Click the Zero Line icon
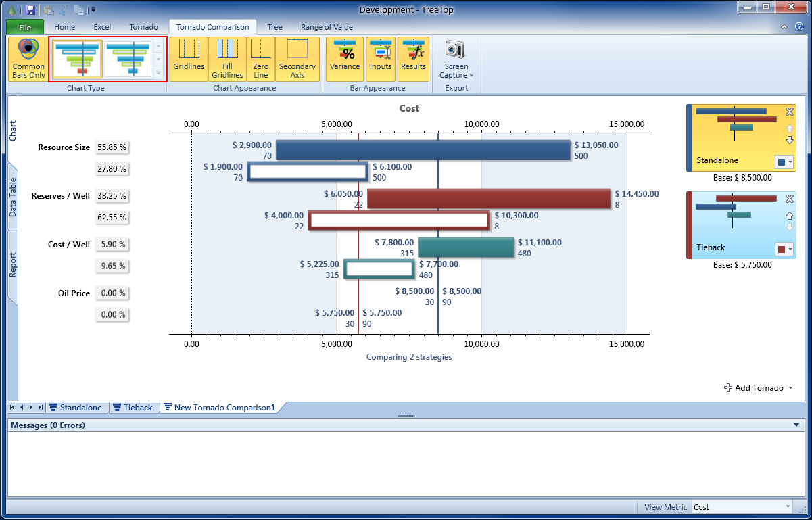 (261, 59)
